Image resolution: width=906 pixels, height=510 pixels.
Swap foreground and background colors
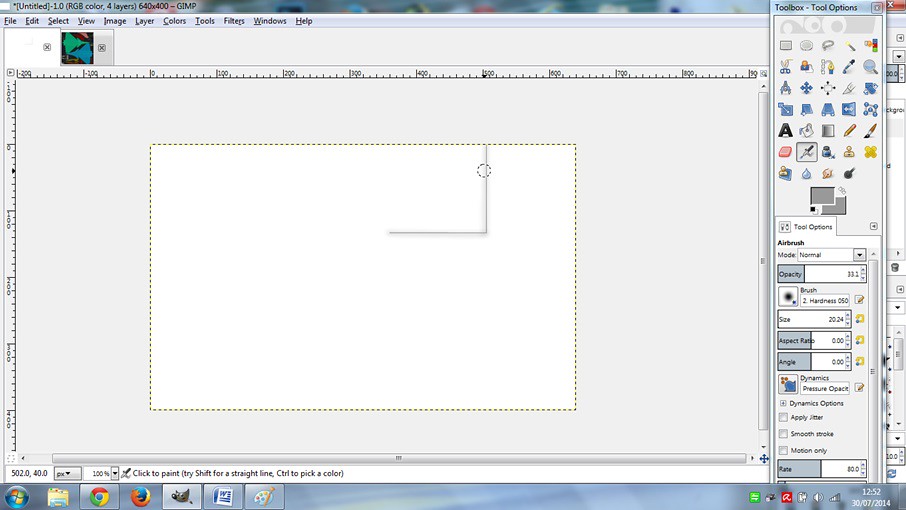[x=842, y=191]
